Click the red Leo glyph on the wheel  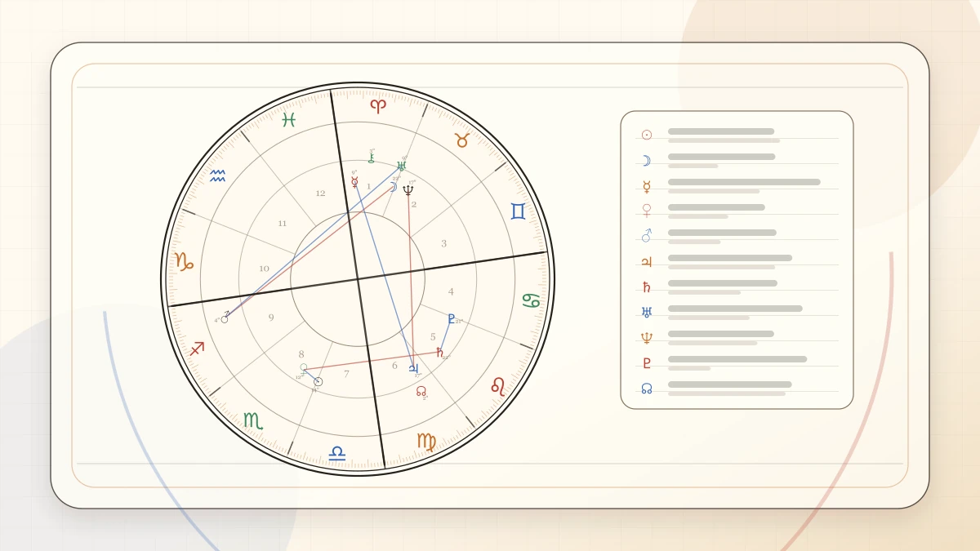point(498,386)
